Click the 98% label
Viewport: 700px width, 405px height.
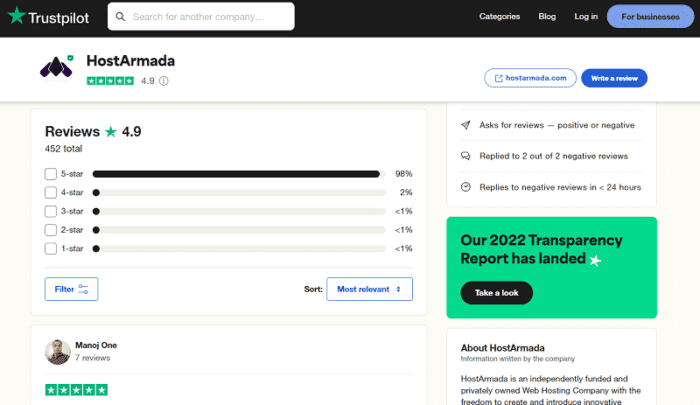coord(404,174)
